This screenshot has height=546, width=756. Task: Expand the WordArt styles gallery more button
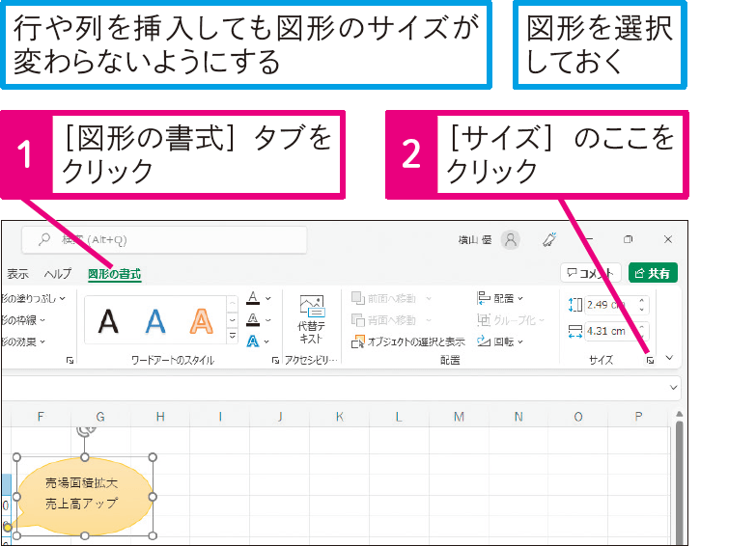pyautogui.click(x=233, y=336)
